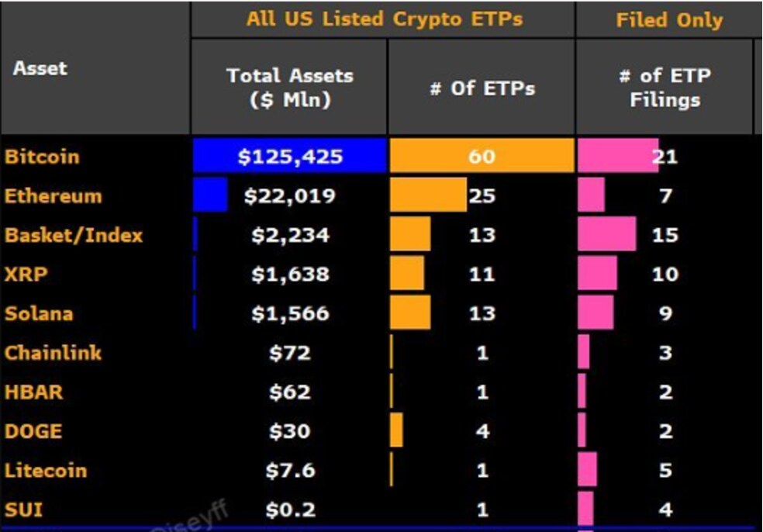
Task: Click the orange Bitcoin bar showing 60
Action: [482, 157]
